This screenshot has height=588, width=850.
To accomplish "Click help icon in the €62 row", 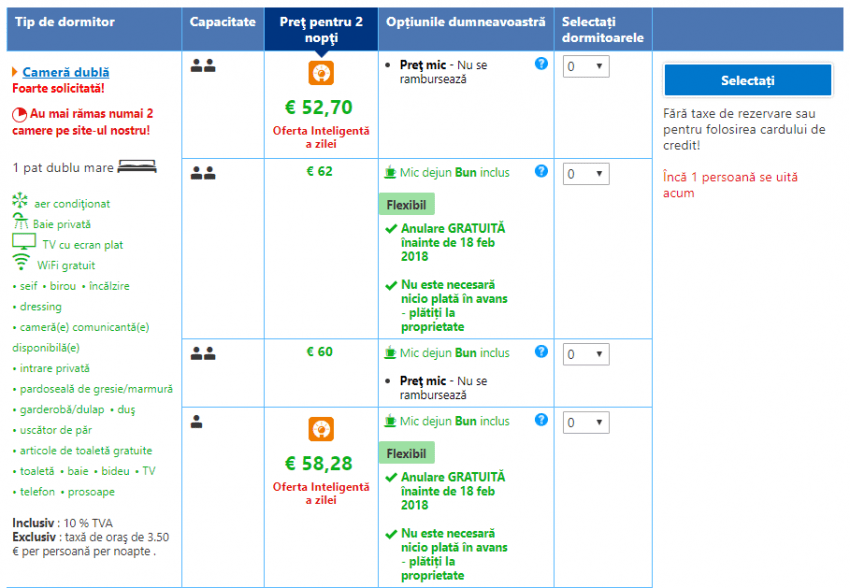I will coord(541,171).
